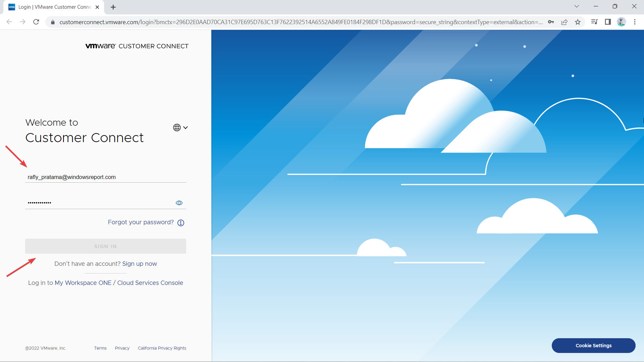Open a new browser tab
The image size is (644, 362).
click(x=113, y=7)
